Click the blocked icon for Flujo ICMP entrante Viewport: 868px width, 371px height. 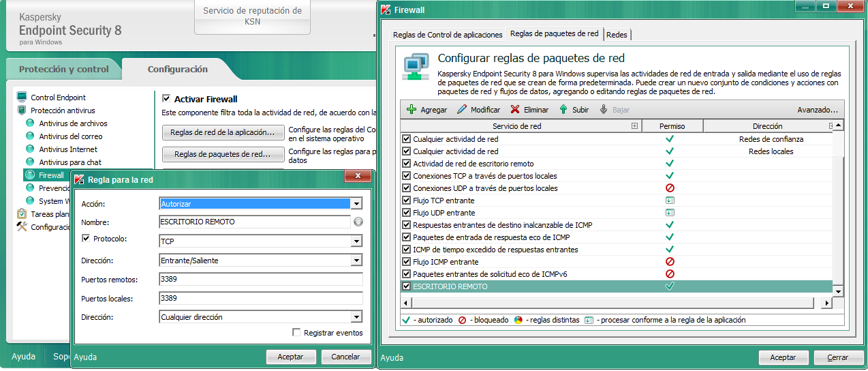[x=670, y=262]
